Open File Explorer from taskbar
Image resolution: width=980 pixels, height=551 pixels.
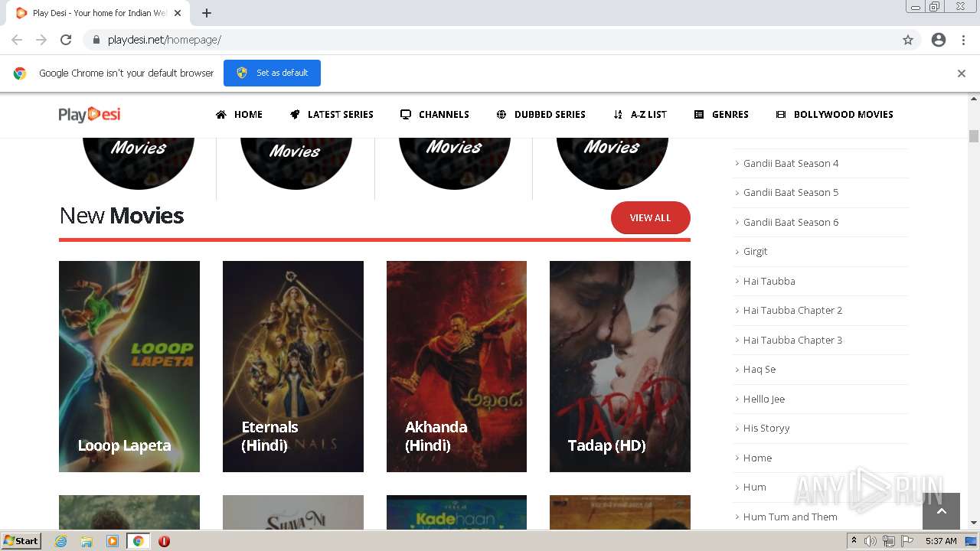87,541
